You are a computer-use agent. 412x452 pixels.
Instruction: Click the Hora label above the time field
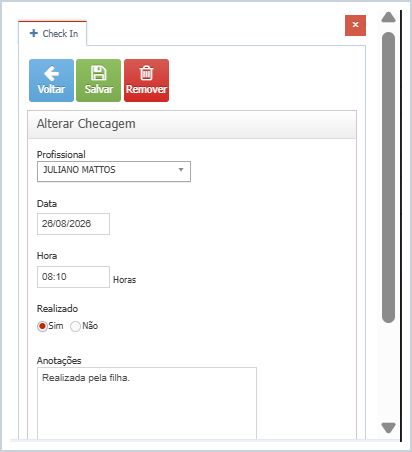click(x=47, y=256)
